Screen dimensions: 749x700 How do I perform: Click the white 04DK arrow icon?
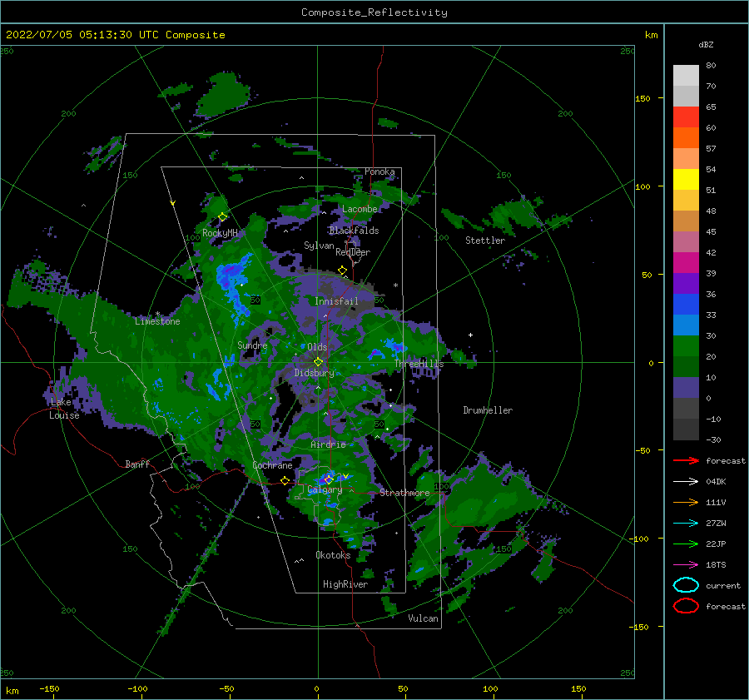686,482
